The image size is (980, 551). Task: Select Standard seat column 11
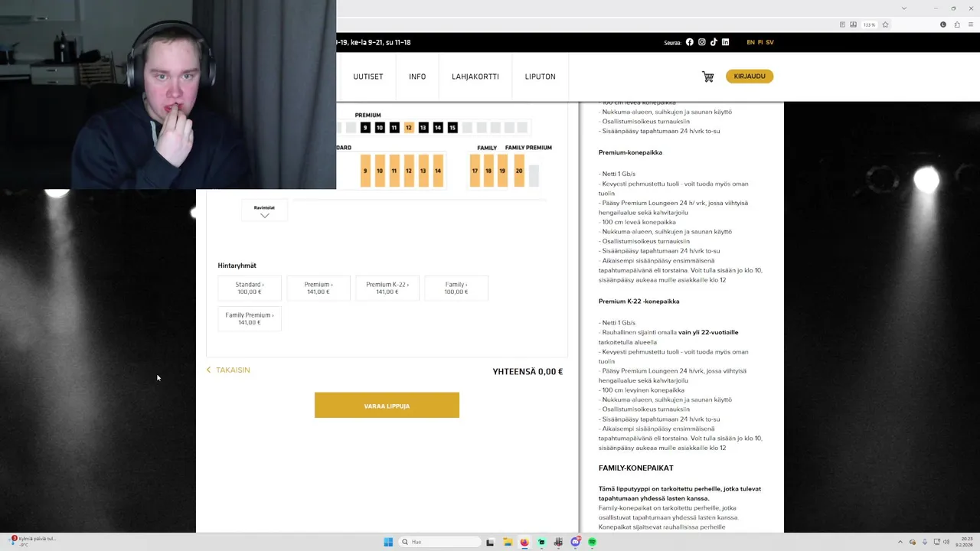tap(394, 171)
